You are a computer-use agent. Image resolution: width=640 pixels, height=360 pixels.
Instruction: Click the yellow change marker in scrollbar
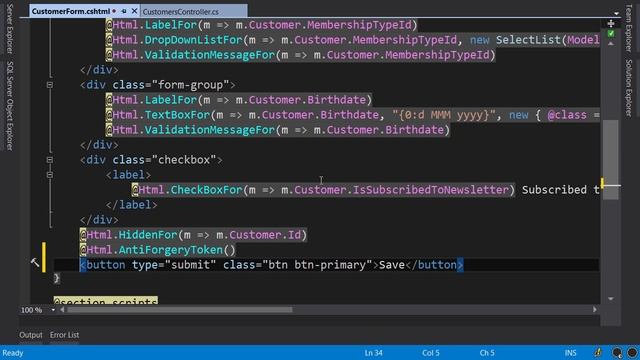[x=602, y=182]
